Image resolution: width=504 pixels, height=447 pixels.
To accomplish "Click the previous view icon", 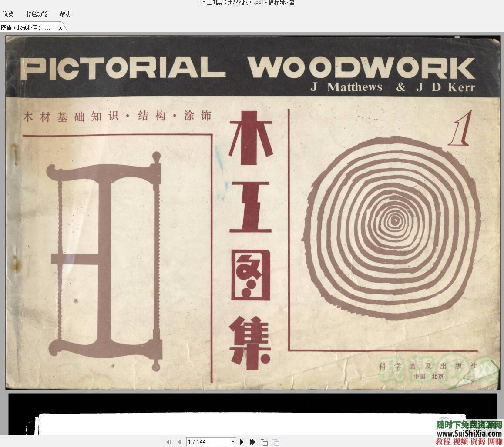I will tap(264, 442).
